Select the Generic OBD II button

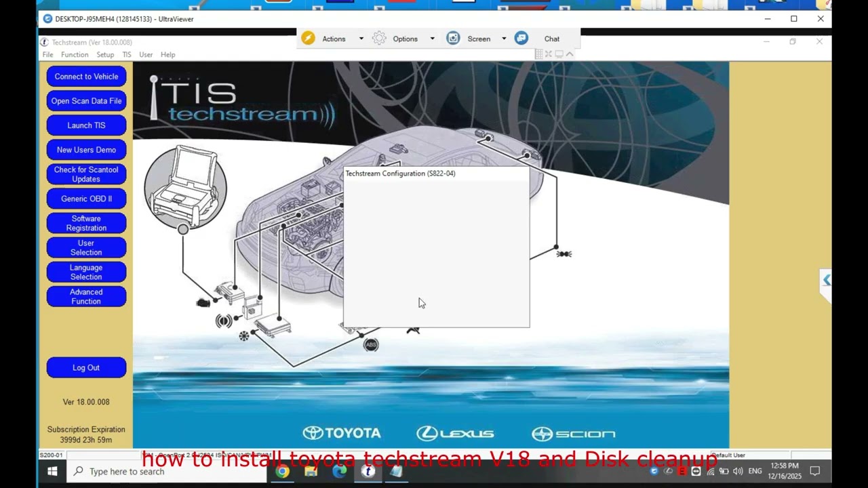pyautogui.click(x=86, y=199)
